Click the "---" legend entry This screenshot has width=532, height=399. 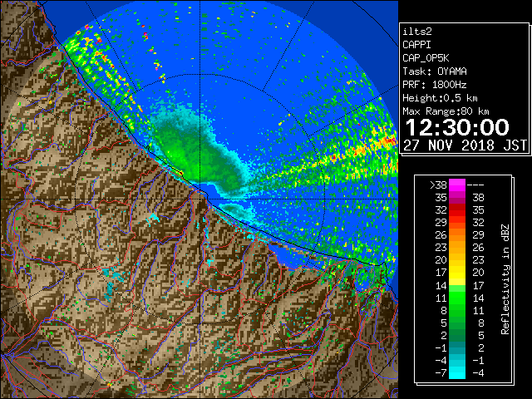tap(475, 185)
